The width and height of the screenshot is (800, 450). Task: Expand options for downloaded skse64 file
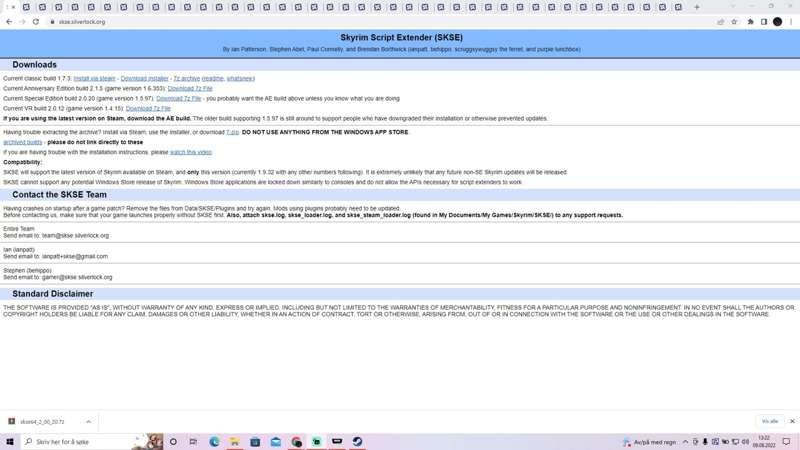[88, 422]
